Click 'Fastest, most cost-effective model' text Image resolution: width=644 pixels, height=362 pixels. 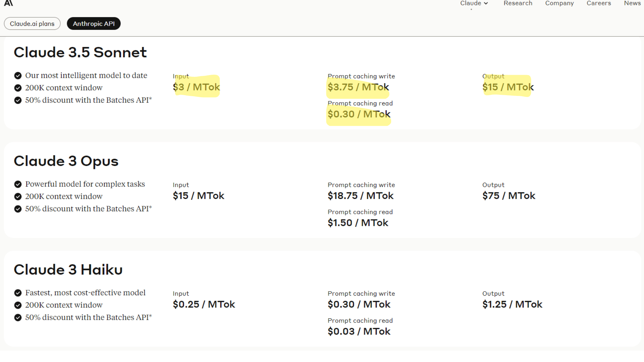click(86, 293)
